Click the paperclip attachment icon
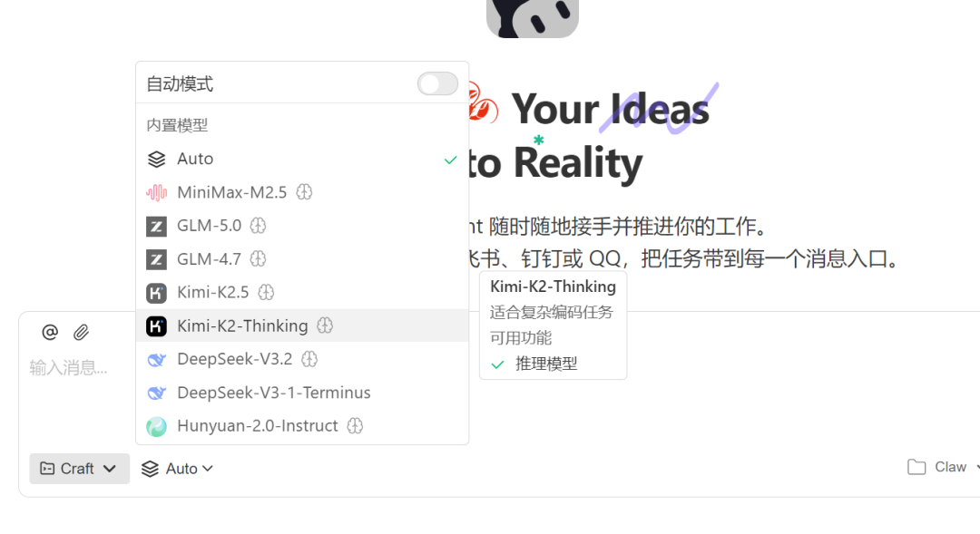 point(81,332)
